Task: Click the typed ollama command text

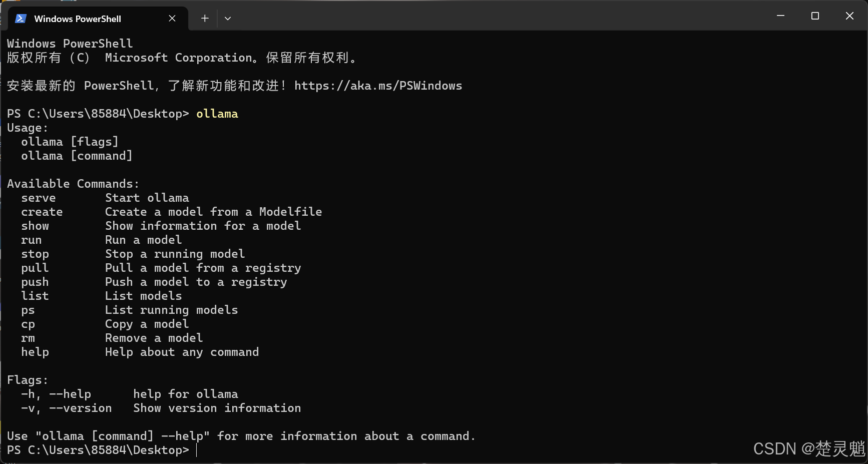Action: tap(217, 114)
